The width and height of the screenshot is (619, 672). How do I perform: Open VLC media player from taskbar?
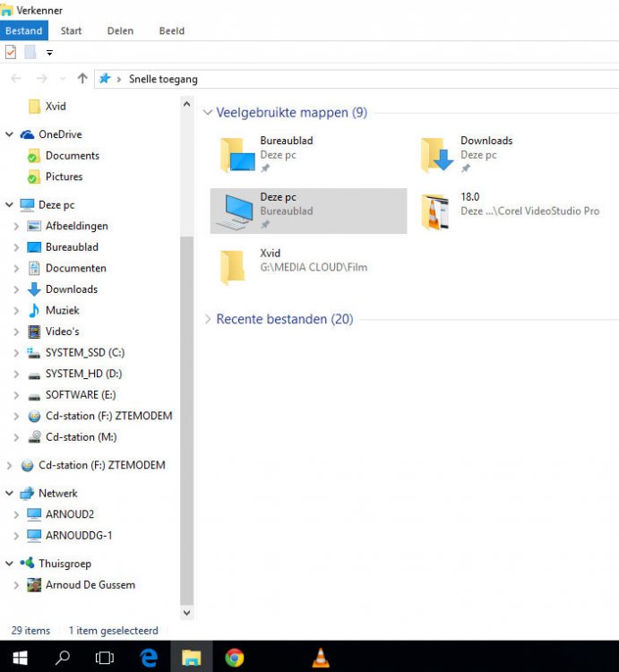[320, 659]
